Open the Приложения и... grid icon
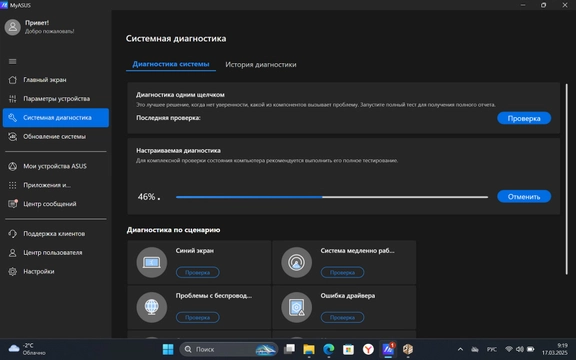 12,185
